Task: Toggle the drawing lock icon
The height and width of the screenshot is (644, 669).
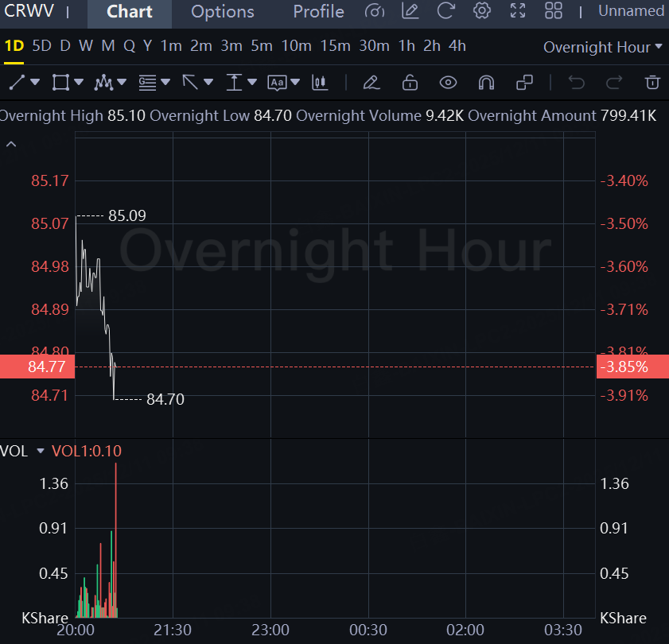Action: tap(410, 82)
